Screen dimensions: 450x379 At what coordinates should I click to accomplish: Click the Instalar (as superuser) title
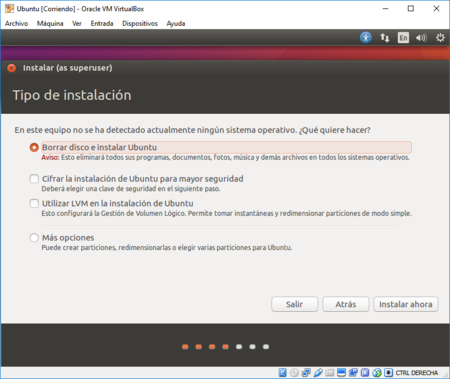[68, 68]
